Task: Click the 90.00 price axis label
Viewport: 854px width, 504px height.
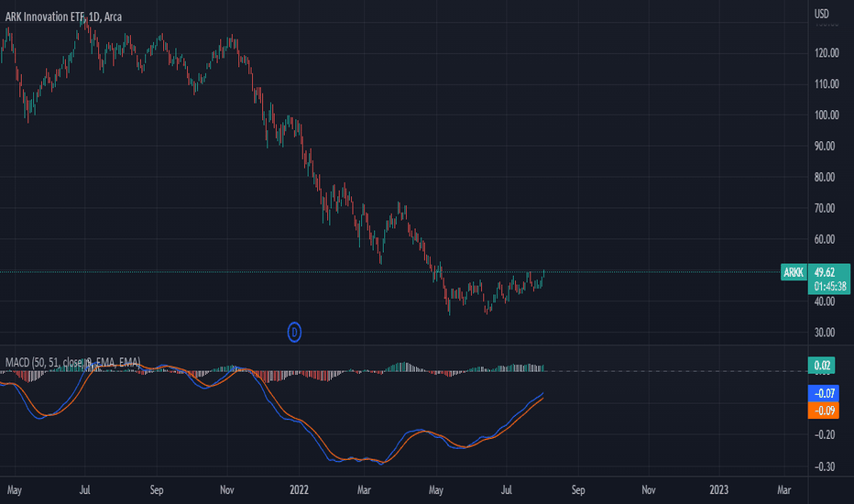Action: click(x=825, y=146)
